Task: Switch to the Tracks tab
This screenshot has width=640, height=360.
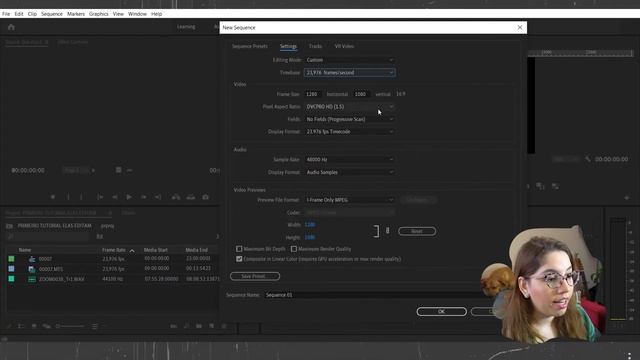Action: (315, 46)
